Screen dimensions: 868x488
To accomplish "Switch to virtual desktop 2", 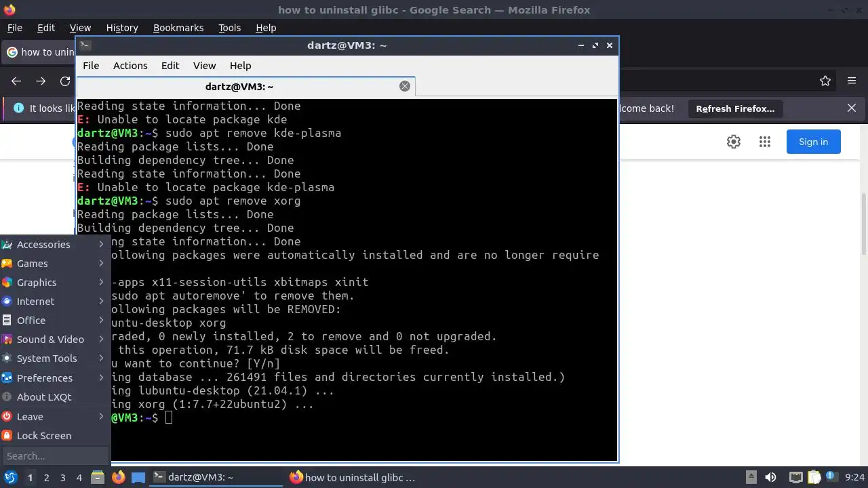I will pyautogui.click(x=46, y=478).
